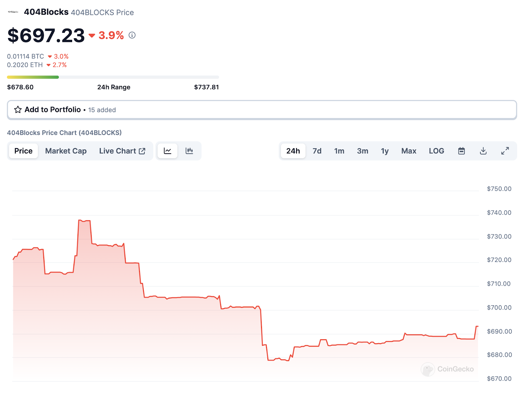The height and width of the screenshot is (393, 532).
Task: Click the $678.60 range low value
Action: click(20, 87)
